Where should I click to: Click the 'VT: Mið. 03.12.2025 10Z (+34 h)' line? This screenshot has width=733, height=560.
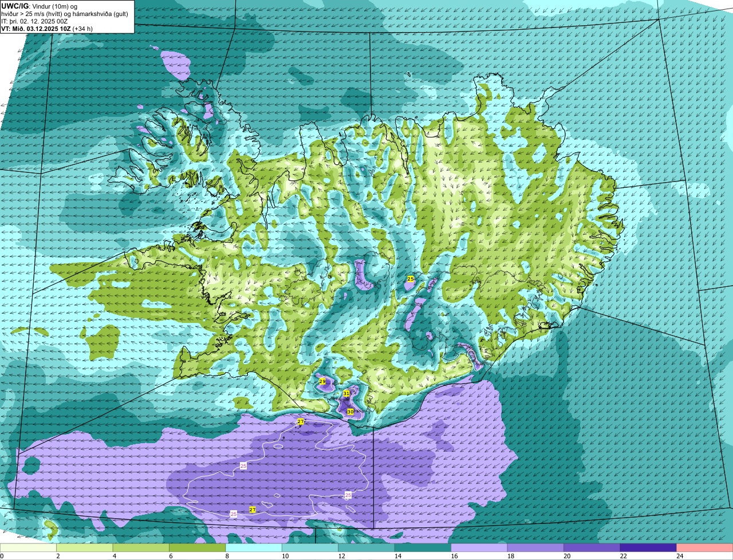47,28
